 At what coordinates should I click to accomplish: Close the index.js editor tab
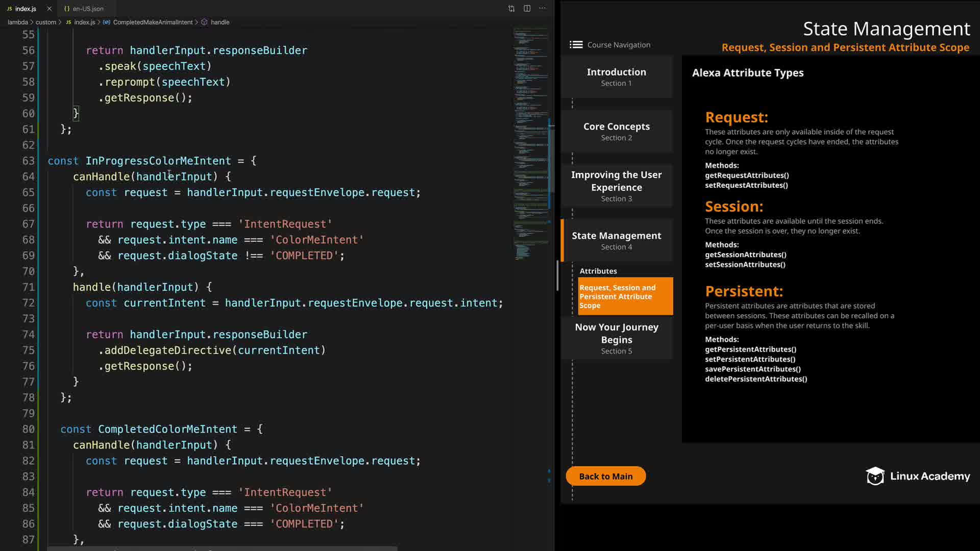[49, 9]
